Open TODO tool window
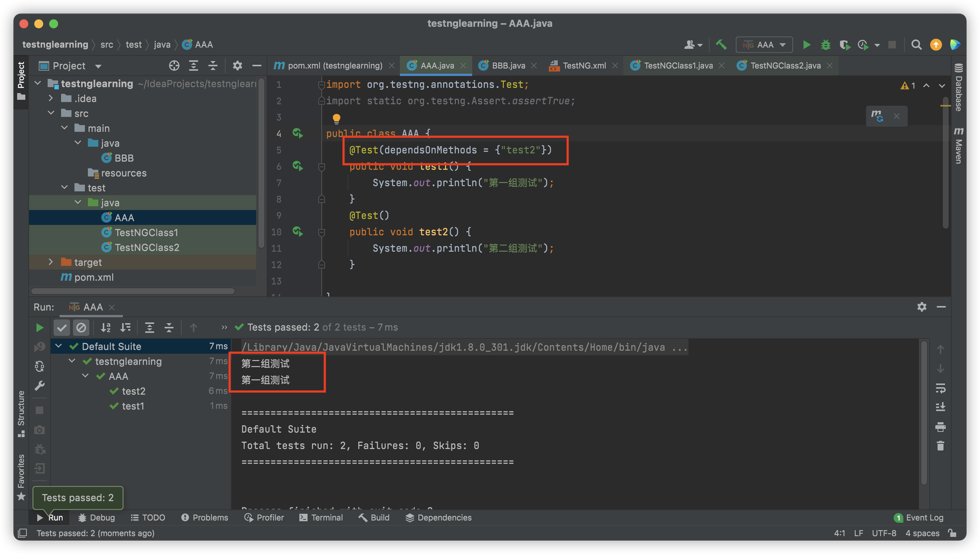Screen dimensions: 980x554 [148, 518]
